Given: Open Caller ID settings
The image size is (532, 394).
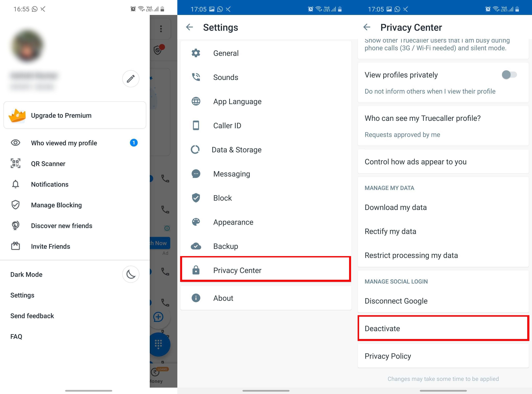Looking at the screenshot, I should pos(266,125).
